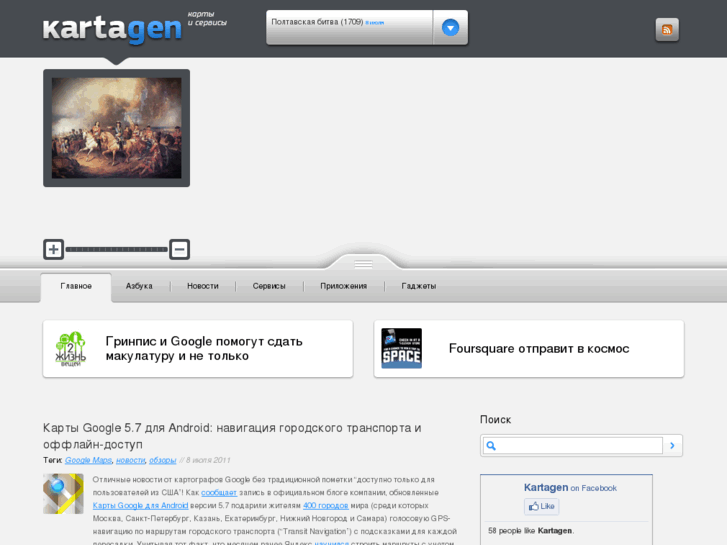727x545 pixels.
Task: Open the event dropdown blue arrow
Action: point(450,28)
